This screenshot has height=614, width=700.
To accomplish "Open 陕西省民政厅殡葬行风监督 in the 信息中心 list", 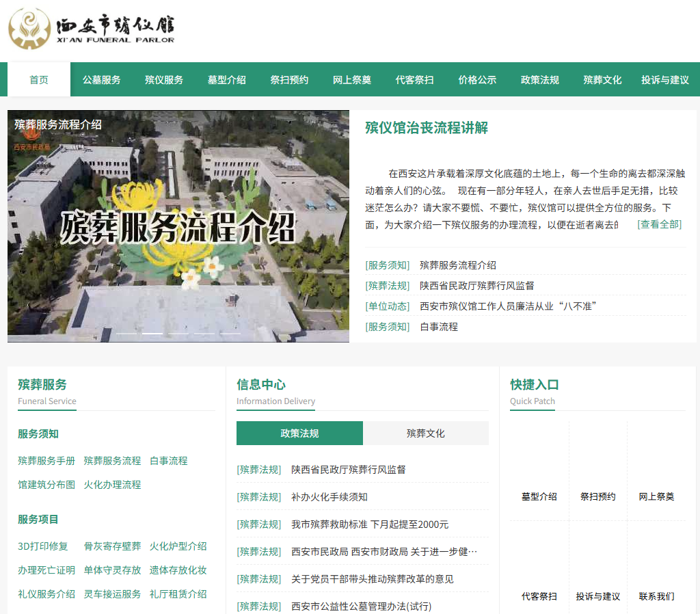I will [348, 470].
